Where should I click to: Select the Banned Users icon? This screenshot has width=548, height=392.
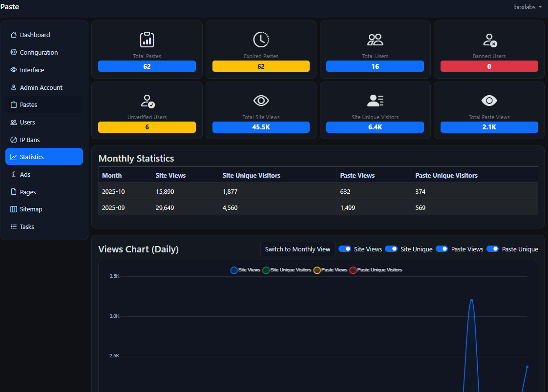click(x=489, y=40)
